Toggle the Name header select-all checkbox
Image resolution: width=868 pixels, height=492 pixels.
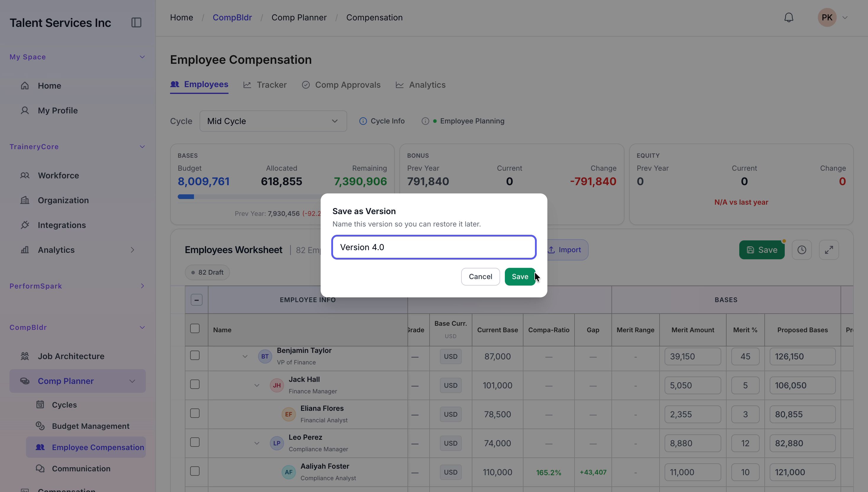tap(195, 328)
